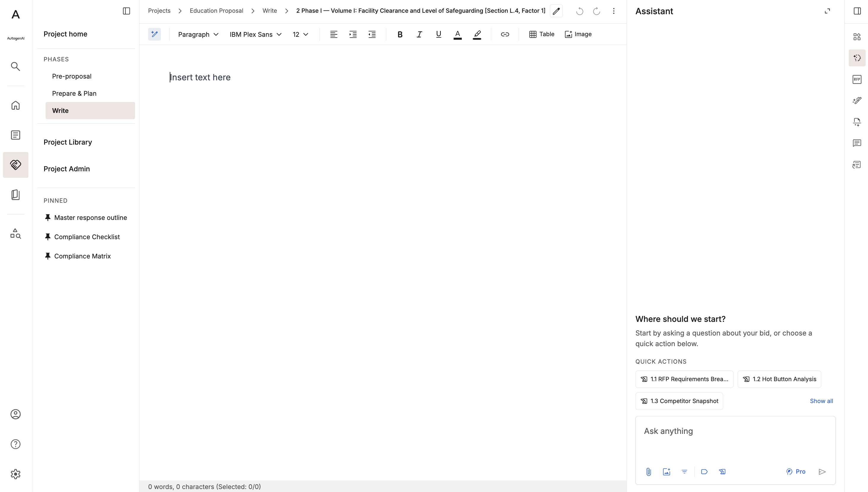Click the editor text area placeholder

(x=200, y=77)
